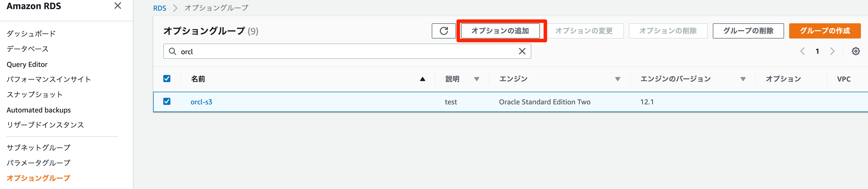Sort by 説明 column dropdown arrow
This screenshot has height=189, width=868.
click(x=476, y=79)
